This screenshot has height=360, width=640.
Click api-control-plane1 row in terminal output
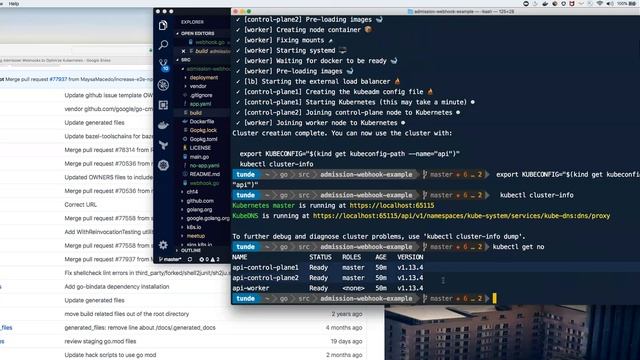point(327,267)
